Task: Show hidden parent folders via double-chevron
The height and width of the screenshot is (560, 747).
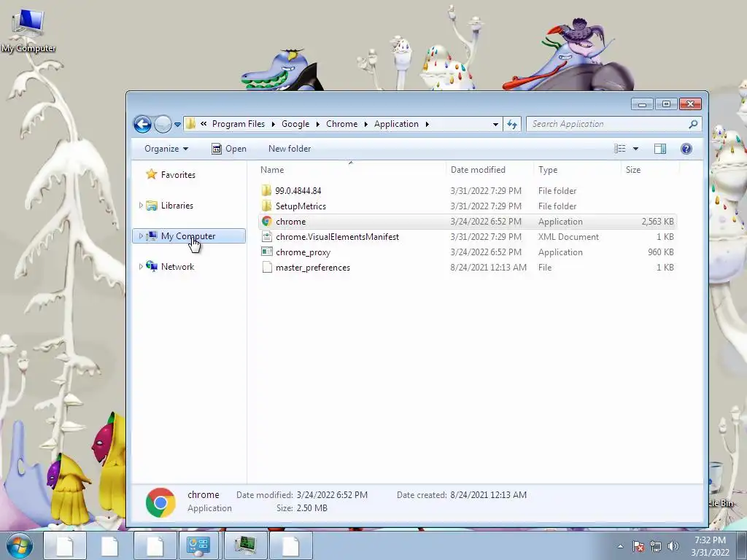Action: coord(204,124)
